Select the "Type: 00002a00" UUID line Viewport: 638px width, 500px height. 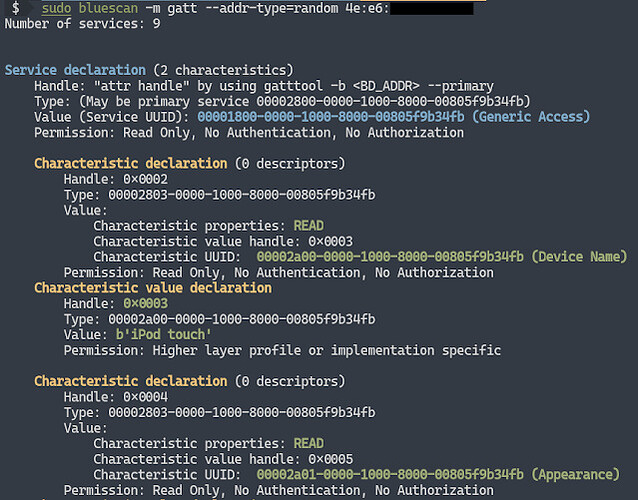pyautogui.click(x=219, y=319)
